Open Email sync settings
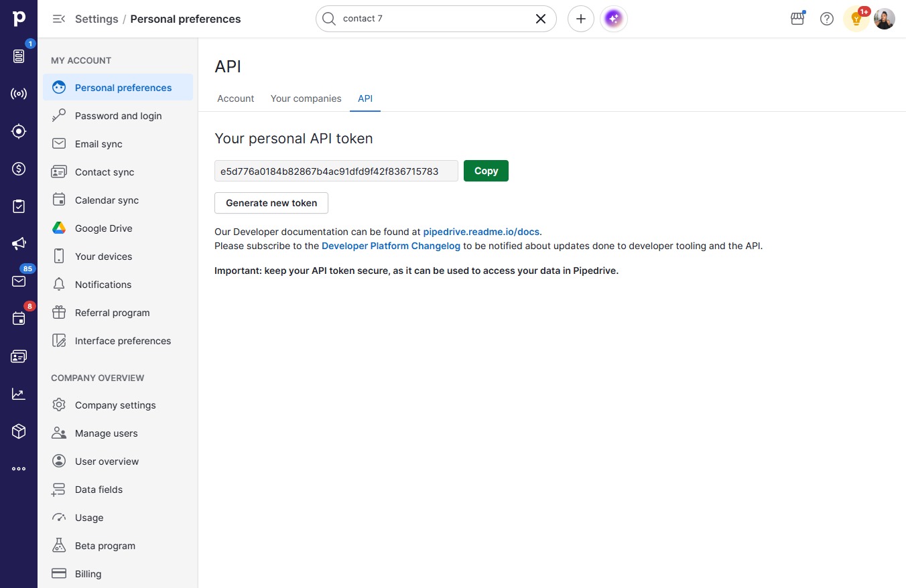The width and height of the screenshot is (906, 588). pos(118,144)
